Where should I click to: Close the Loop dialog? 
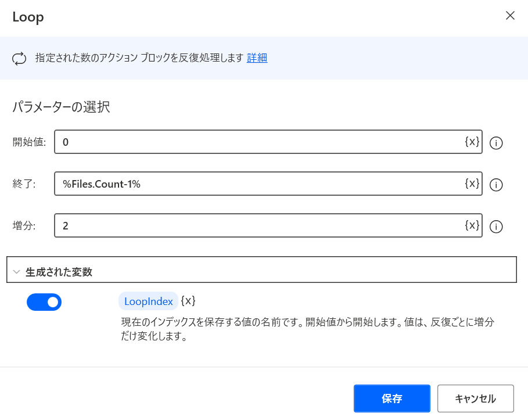coord(510,15)
